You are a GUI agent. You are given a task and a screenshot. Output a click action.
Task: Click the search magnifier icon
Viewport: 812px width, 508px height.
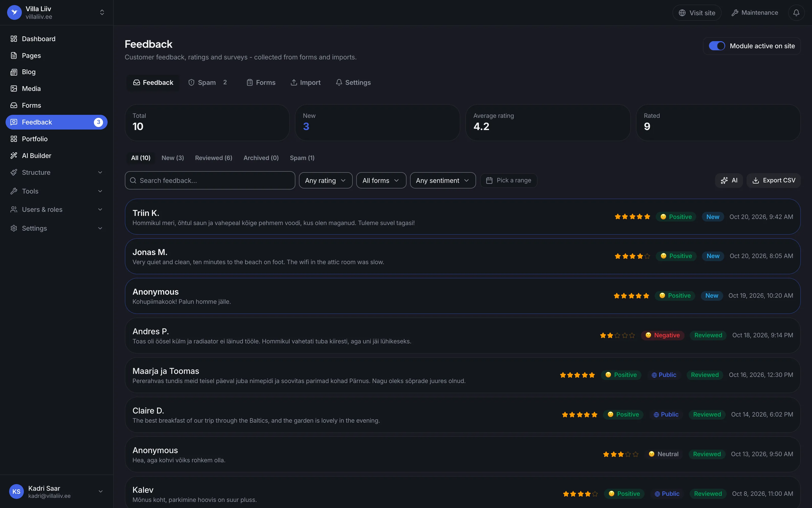133,180
